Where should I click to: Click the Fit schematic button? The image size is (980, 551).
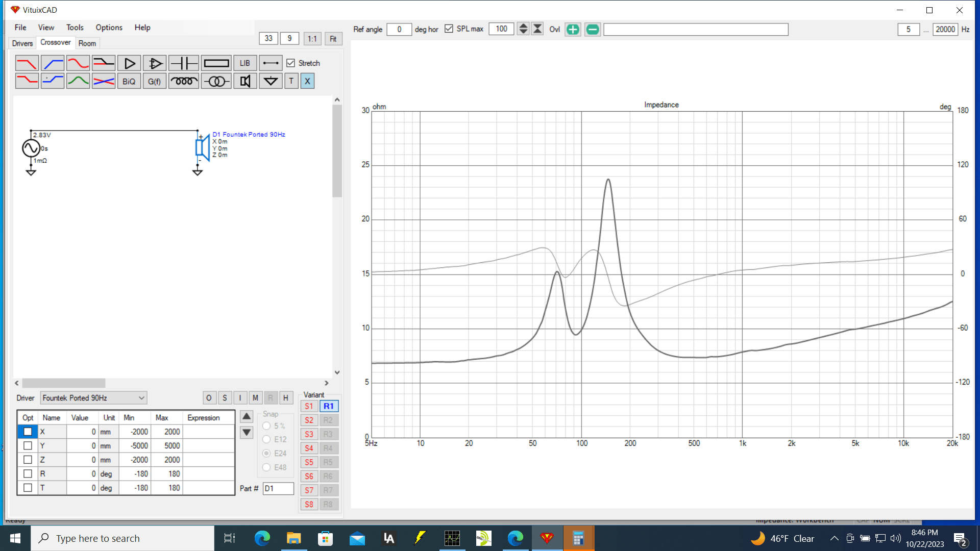coord(333,39)
